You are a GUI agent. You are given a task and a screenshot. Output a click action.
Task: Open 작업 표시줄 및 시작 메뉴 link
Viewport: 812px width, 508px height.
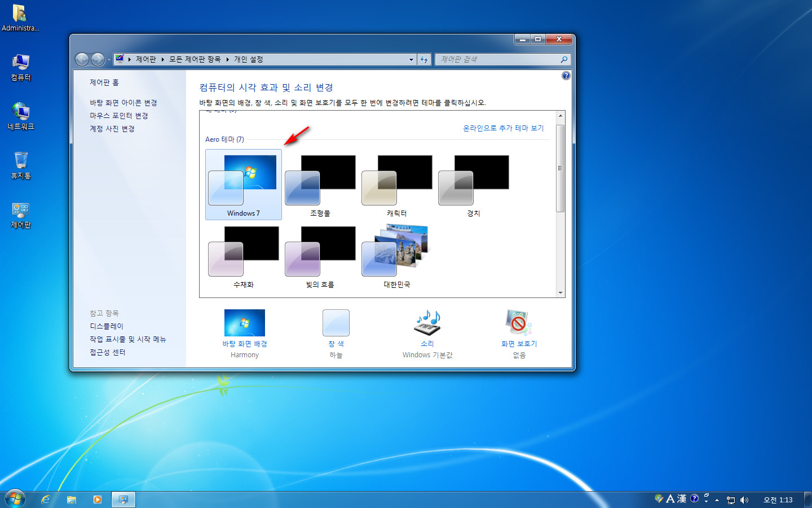pyautogui.click(x=128, y=339)
